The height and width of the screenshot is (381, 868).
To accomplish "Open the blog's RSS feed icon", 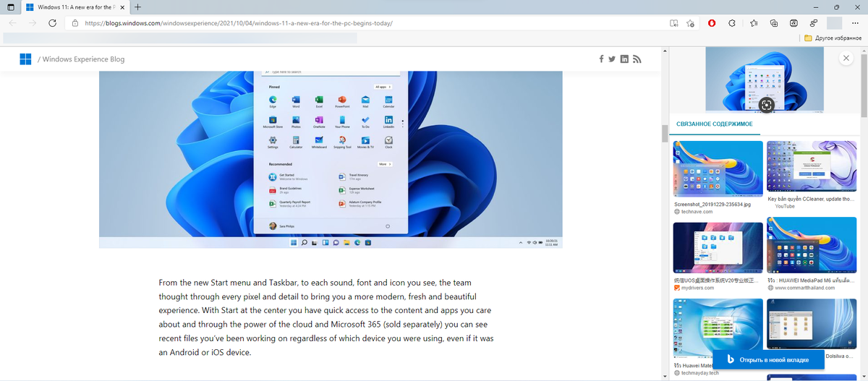I will (637, 59).
